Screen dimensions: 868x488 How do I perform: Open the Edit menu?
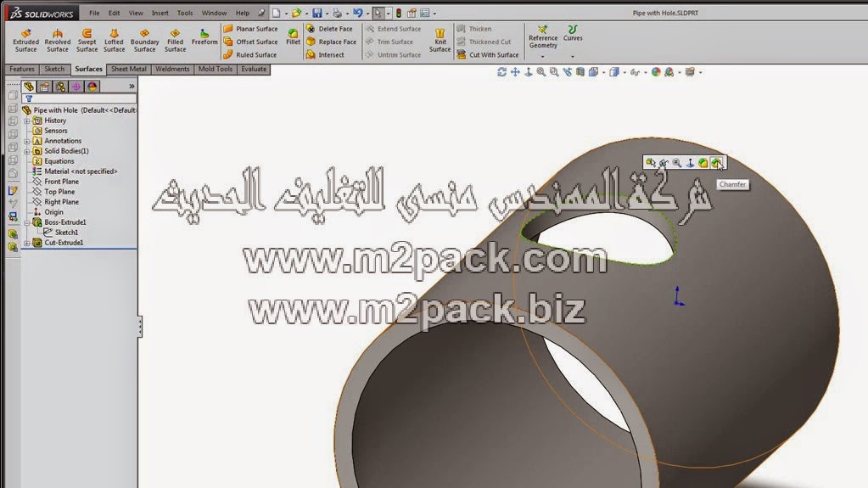(114, 13)
